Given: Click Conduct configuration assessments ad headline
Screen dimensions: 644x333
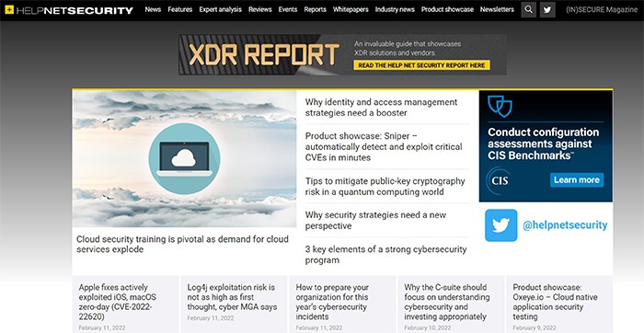Looking at the screenshot, I should pos(544,144).
